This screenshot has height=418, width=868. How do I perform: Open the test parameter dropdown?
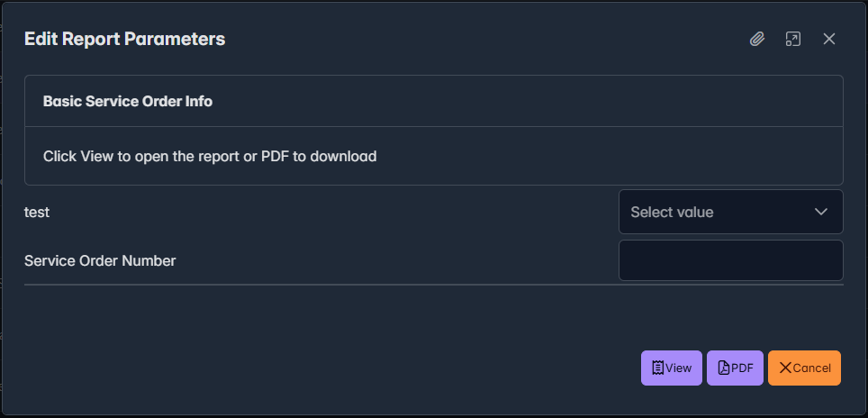click(730, 212)
